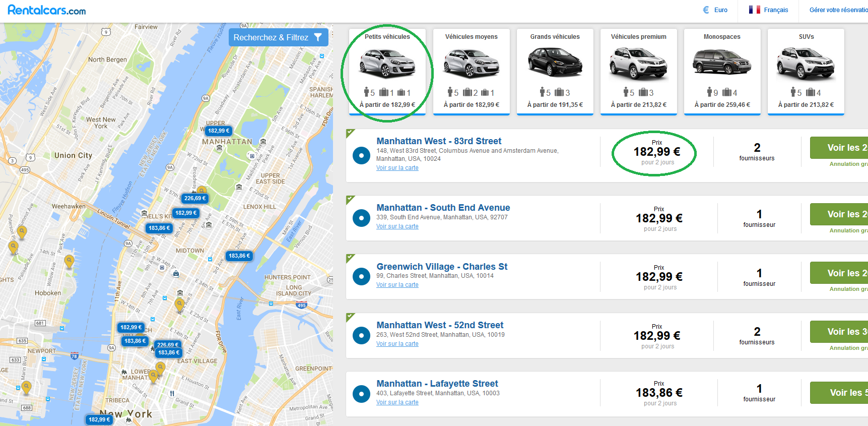Select the Monospaces minivan image
This screenshot has height=426, width=868.
(722, 63)
